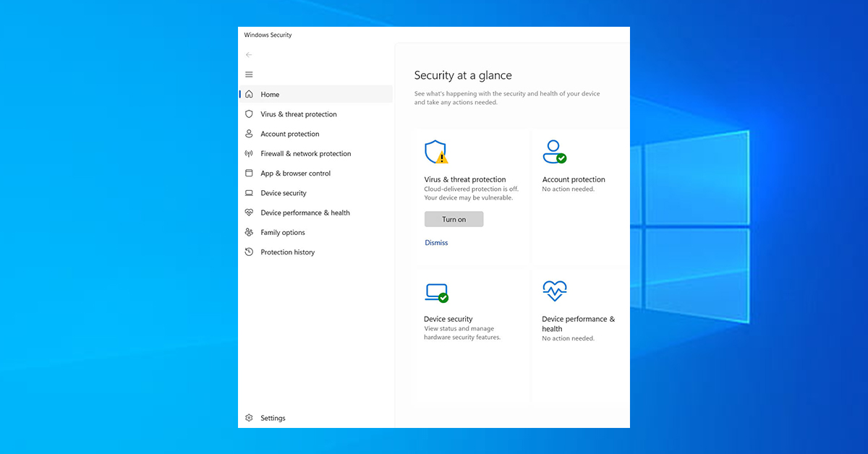Click the Virus & threat protection tile title
Screen dimensions: 868x454
(x=464, y=179)
